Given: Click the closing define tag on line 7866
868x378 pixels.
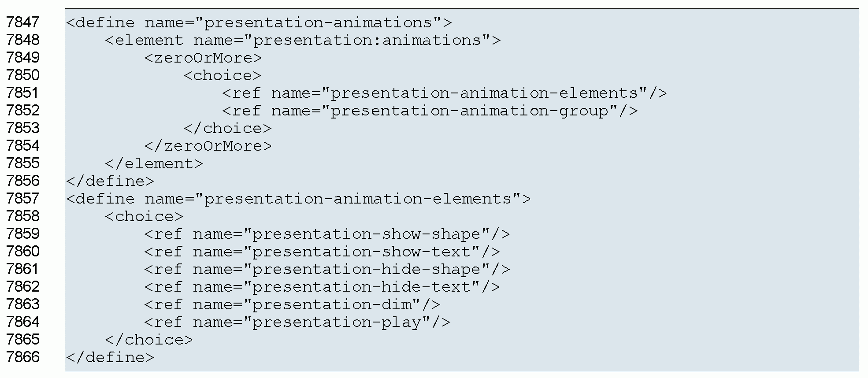Looking at the screenshot, I should pos(110,357).
